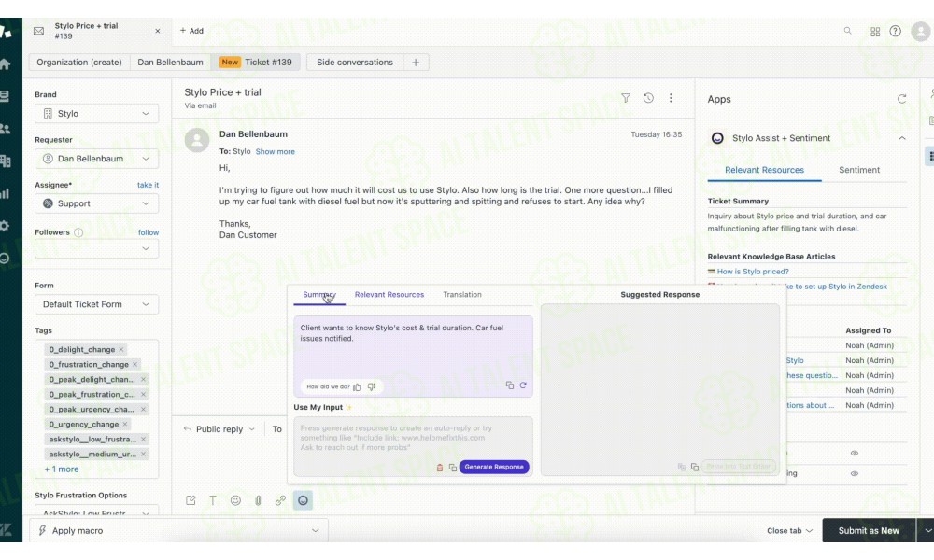Show the +1 more tags
934x560 pixels.
point(62,469)
